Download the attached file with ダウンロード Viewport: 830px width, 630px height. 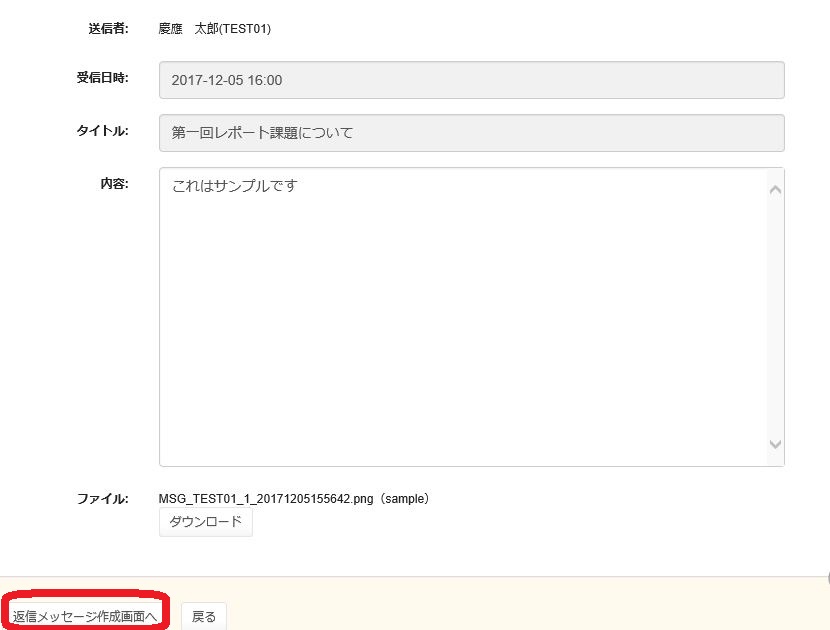(205, 522)
